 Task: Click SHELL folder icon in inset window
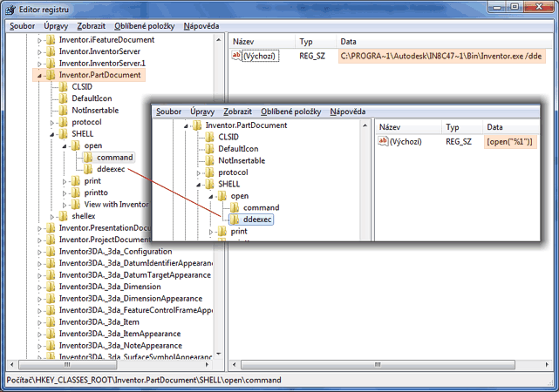pos(209,184)
